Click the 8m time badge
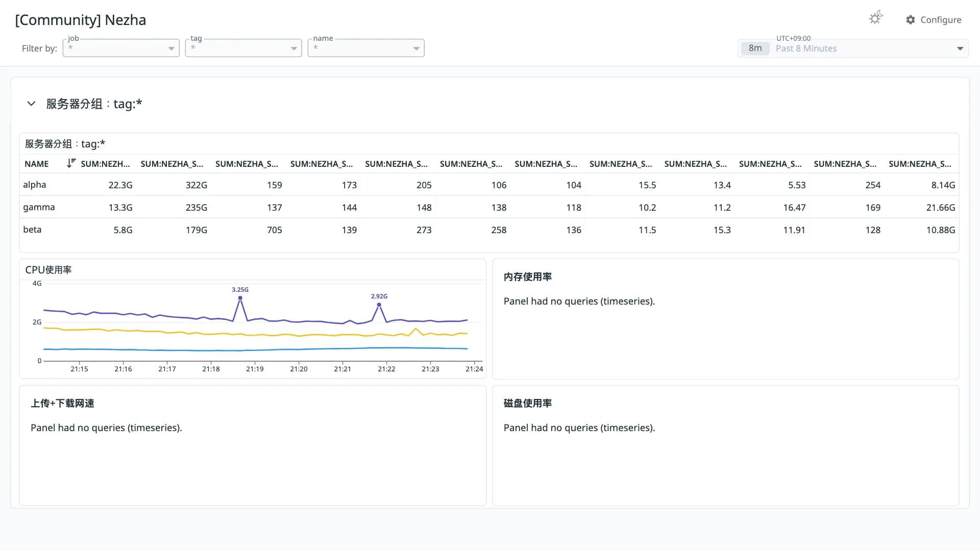This screenshot has height=551, width=980. tap(755, 48)
